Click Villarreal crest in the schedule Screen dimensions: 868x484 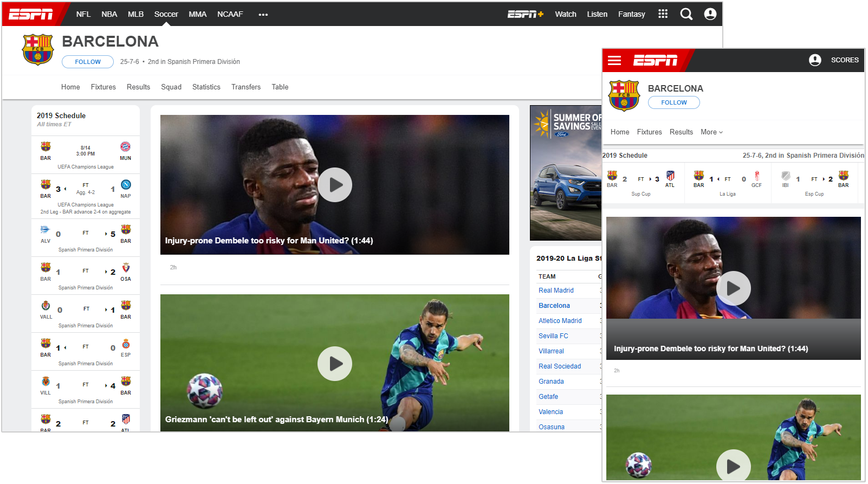46,382
